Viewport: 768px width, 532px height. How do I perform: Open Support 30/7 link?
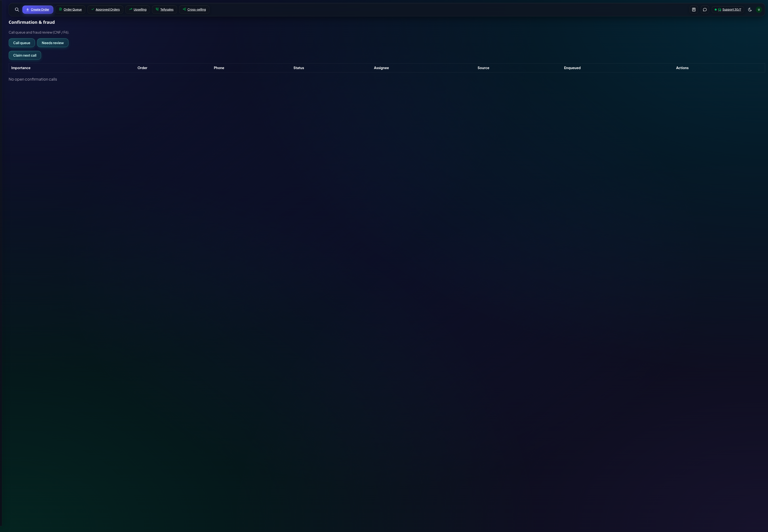click(728, 10)
